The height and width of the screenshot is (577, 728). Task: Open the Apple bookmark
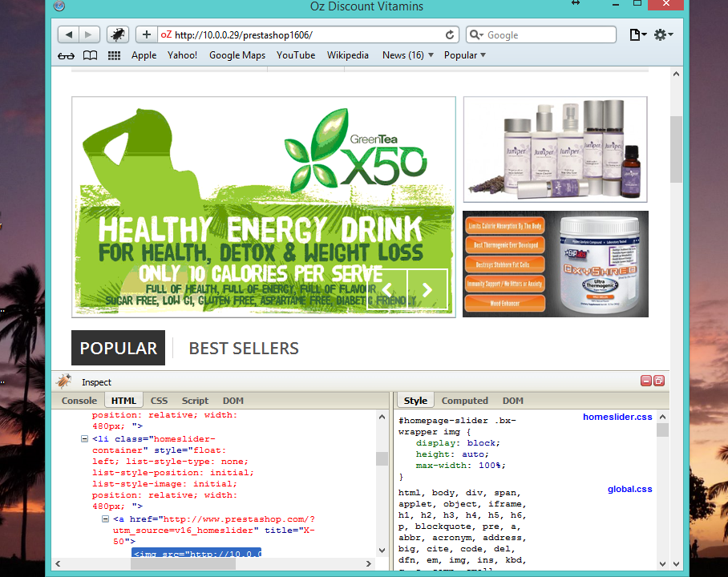tap(144, 55)
